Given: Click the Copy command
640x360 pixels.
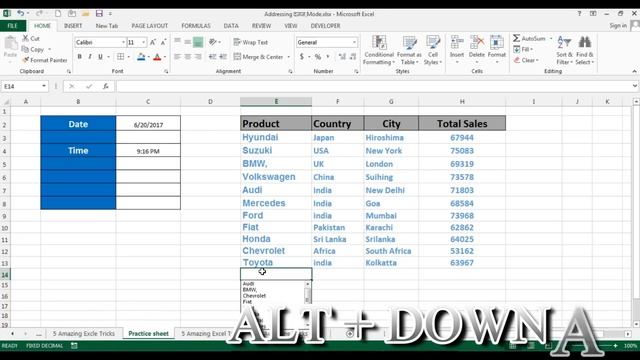Looking at the screenshot, I should pos(33,49).
